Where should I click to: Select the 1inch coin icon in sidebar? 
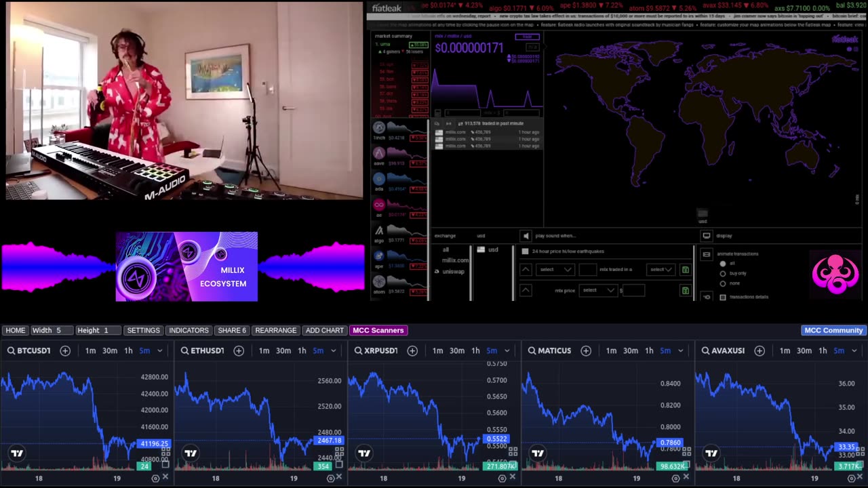(379, 128)
